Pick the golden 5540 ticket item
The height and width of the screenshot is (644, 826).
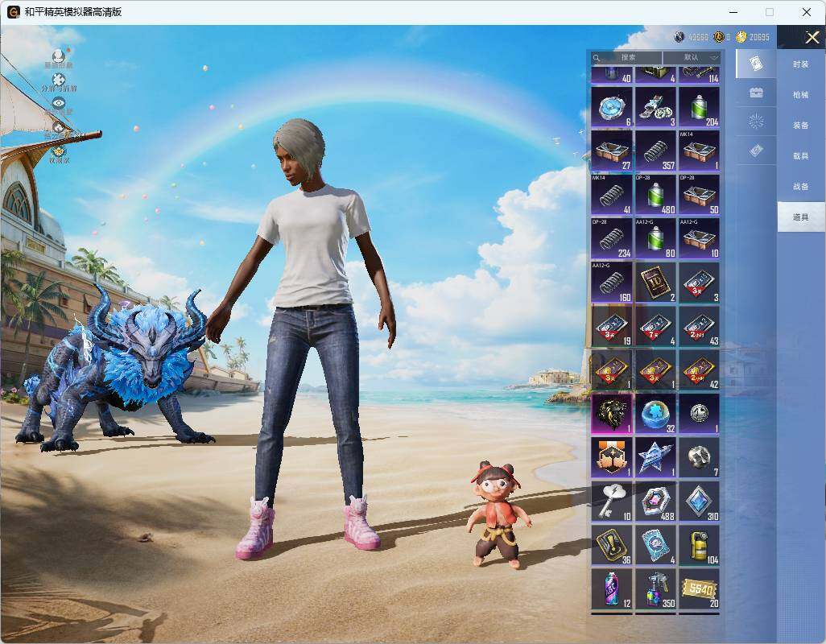click(x=699, y=589)
